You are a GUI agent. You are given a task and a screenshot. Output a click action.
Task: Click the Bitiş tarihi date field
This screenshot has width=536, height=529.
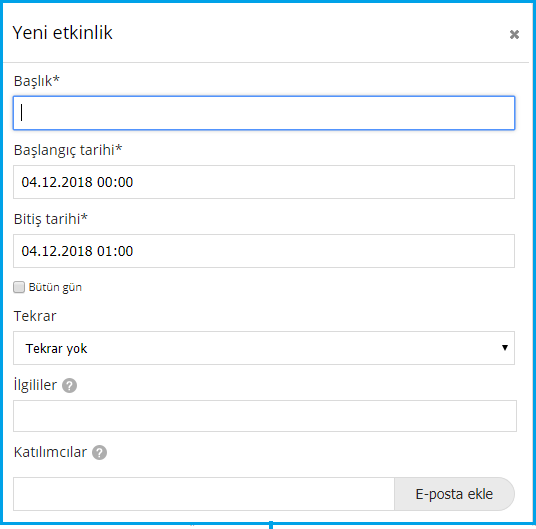click(x=264, y=251)
